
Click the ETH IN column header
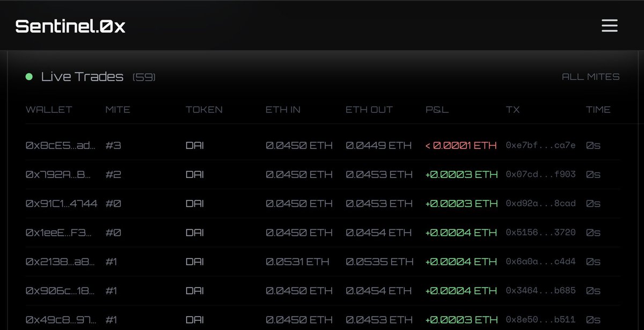click(x=283, y=110)
